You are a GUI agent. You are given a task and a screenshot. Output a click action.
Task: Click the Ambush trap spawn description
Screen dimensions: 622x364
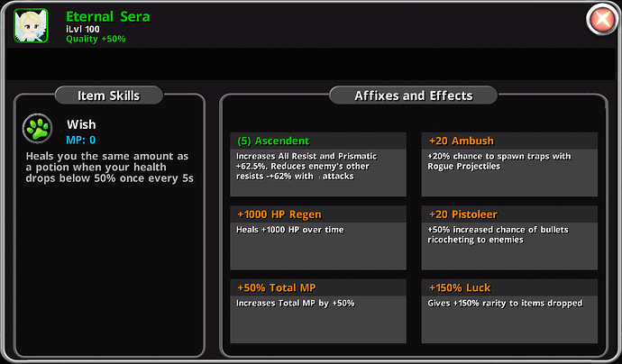tap(499, 161)
